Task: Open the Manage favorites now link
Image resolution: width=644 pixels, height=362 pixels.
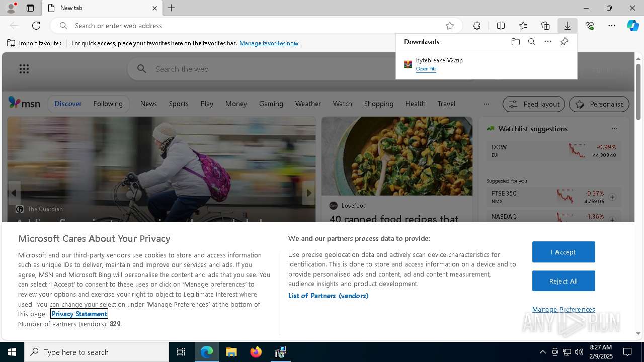Action: tap(269, 43)
